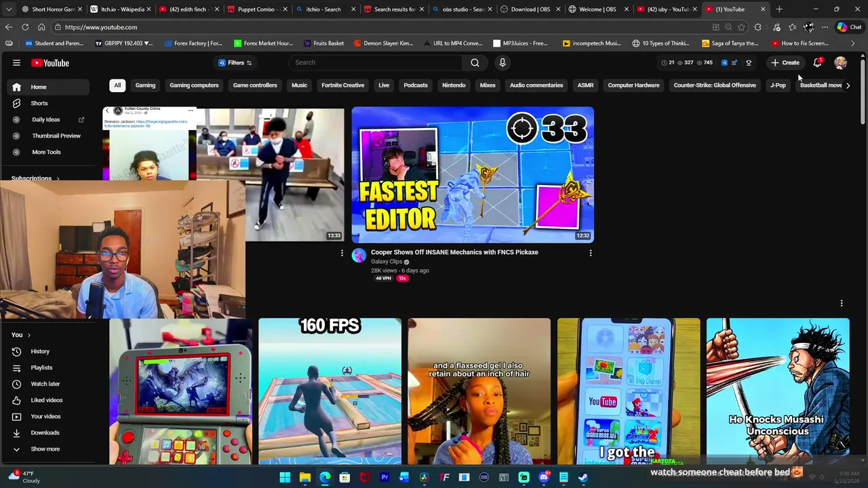Open the Filters dropdown

(x=235, y=63)
